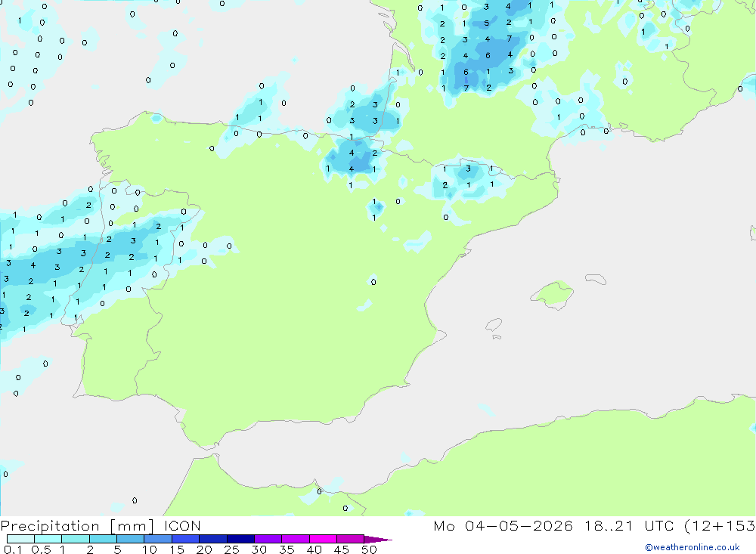
Task: Click the 25–30 mm navy legend swatch
Action: point(240,539)
